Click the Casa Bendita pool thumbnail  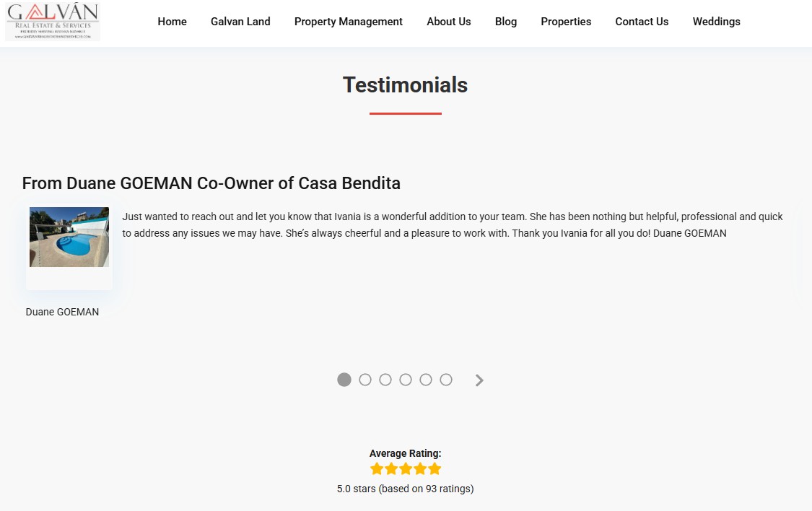69,237
